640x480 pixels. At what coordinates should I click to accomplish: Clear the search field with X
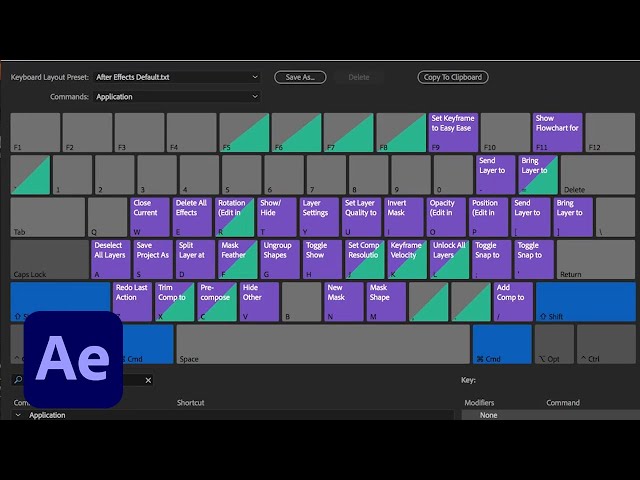click(148, 380)
